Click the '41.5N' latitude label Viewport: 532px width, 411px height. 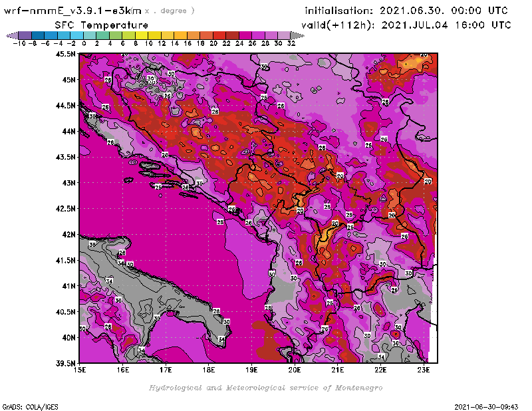(x=66, y=260)
